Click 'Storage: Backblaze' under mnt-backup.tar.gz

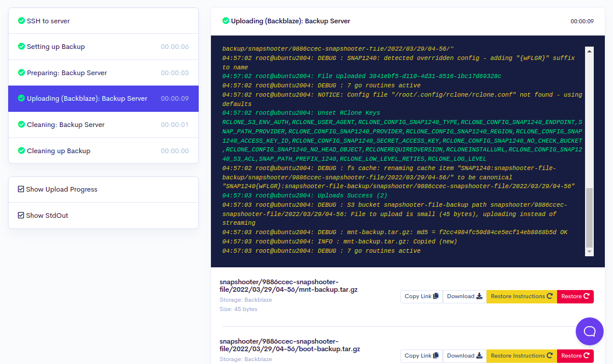coord(245,300)
